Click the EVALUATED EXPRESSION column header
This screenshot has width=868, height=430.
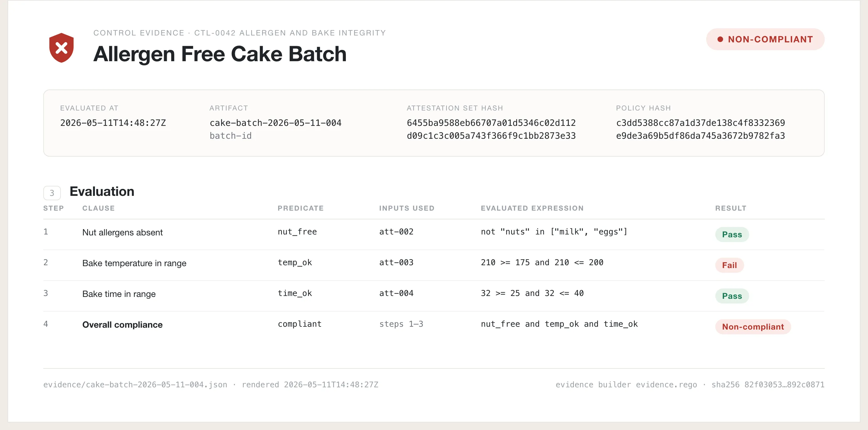pyautogui.click(x=532, y=208)
